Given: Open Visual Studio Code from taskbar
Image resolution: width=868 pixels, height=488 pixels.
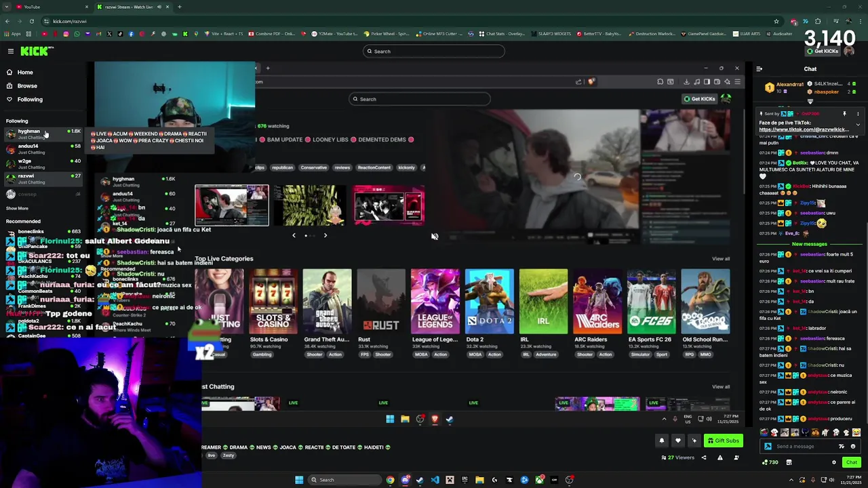Looking at the screenshot, I should (x=435, y=480).
